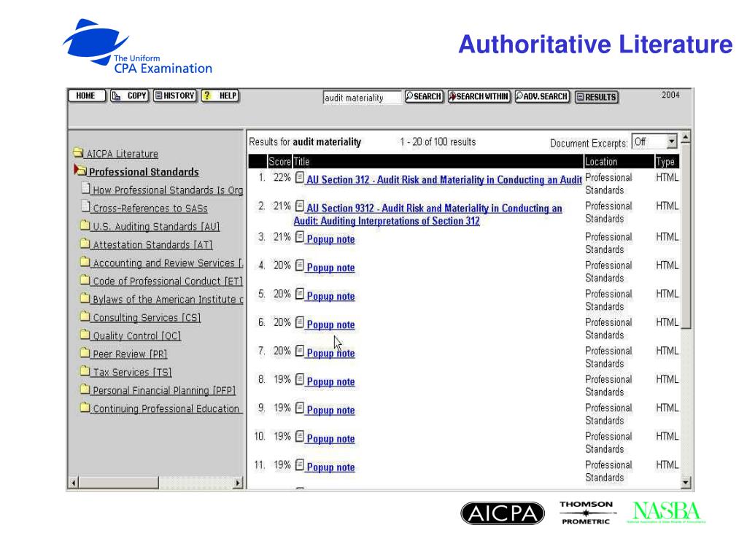This screenshot has height=560, width=747.
Task: Click the folder icon beside U.S. Auditing Standards
Action: click(x=85, y=225)
